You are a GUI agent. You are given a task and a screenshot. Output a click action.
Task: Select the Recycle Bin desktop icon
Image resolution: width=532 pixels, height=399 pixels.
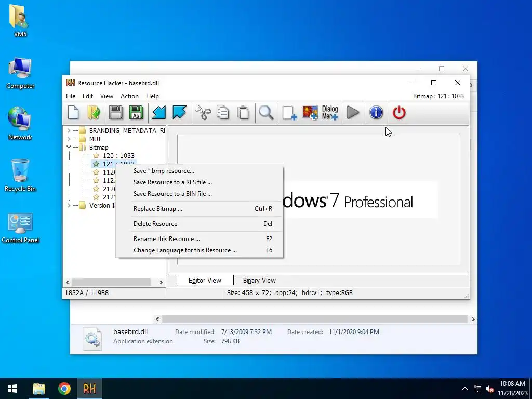pyautogui.click(x=20, y=176)
